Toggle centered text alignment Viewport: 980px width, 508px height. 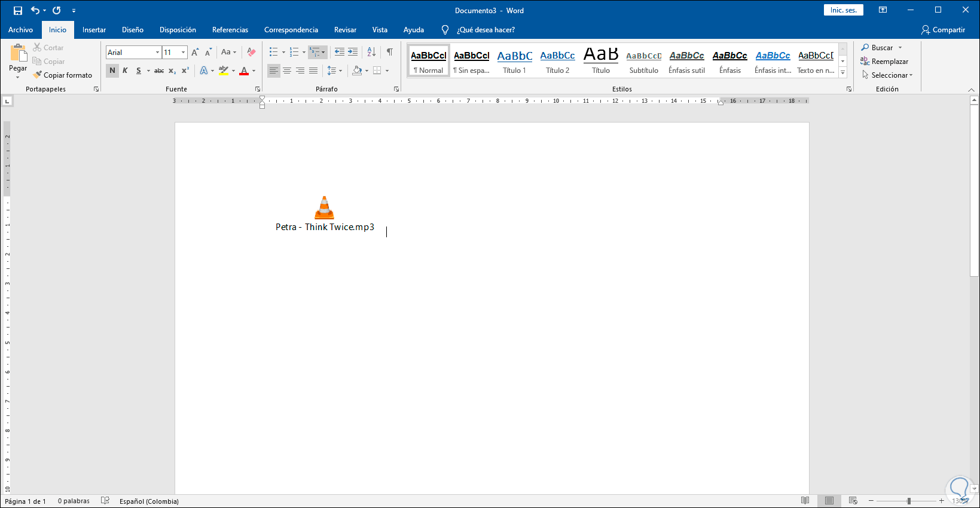point(287,71)
